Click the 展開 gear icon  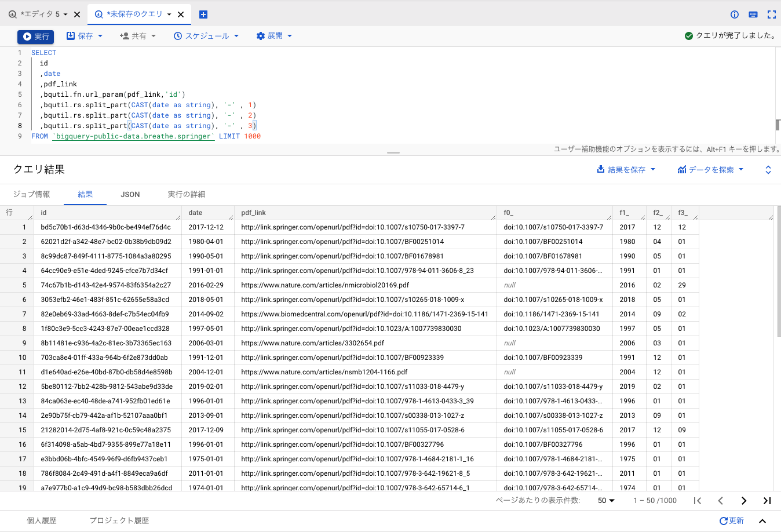point(260,35)
